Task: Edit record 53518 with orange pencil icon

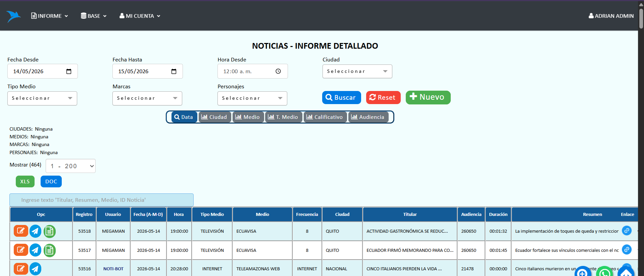Action: point(21,231)
